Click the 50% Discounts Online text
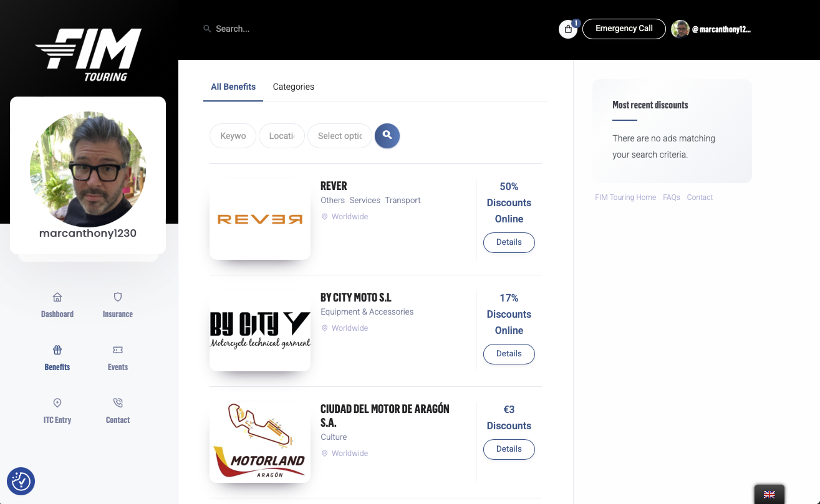 (x=509, y=202)
